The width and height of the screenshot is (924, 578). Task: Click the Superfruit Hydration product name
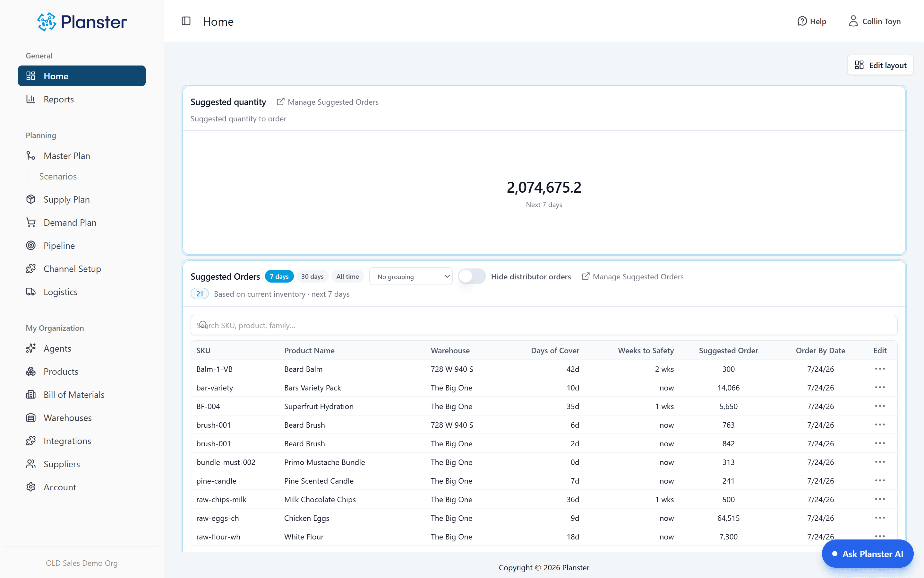click(x=319, y=406)
